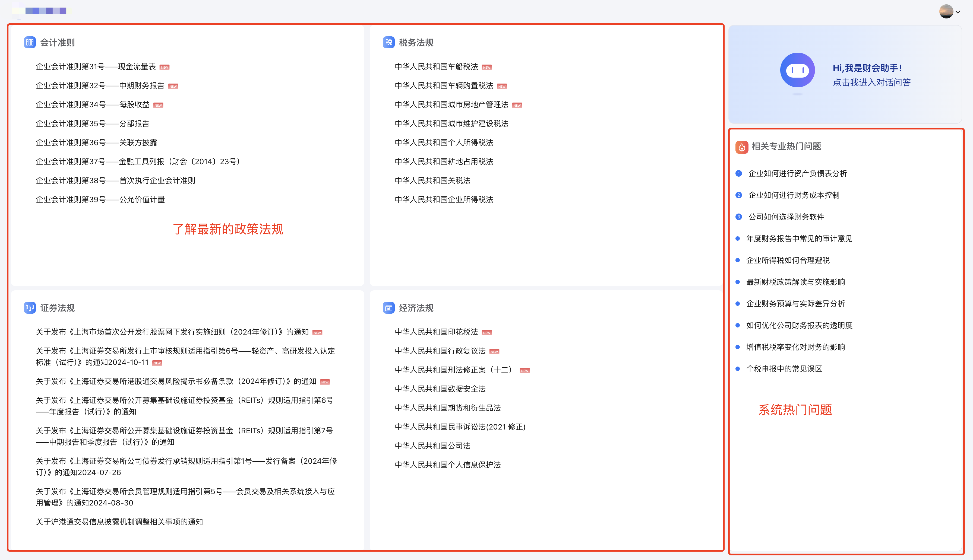Click 点击我进入对话问答 to start chat
The image size is (973, 560).
[871, 83]
